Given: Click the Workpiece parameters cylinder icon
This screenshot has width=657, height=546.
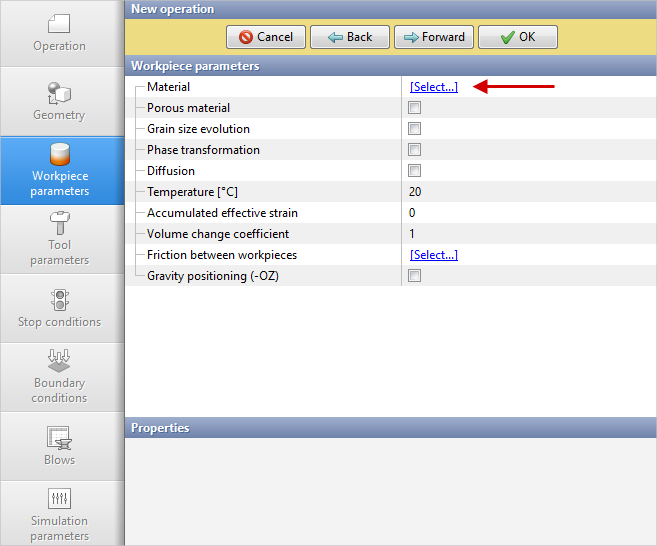Looking at the screenshot, I should [59, 155].
